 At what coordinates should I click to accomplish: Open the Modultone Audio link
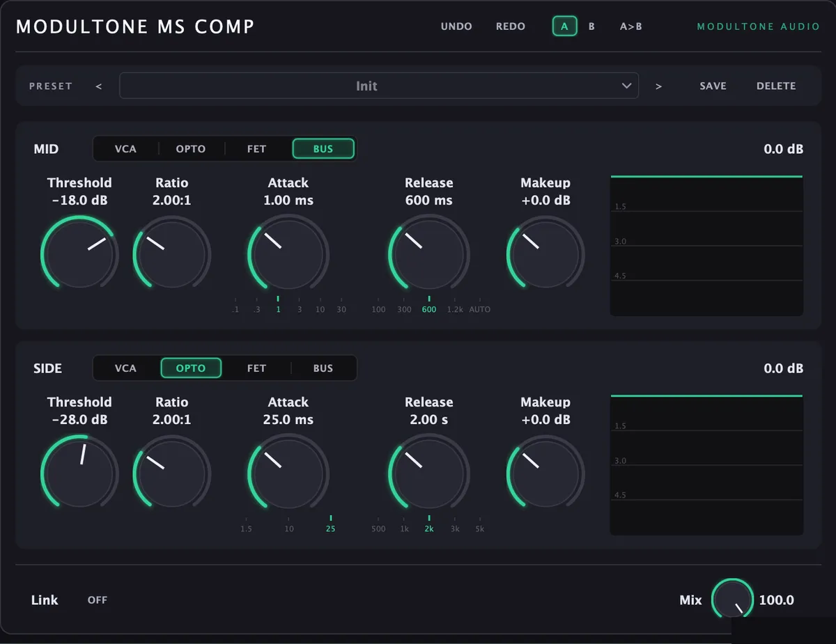(x=759, y=26)
